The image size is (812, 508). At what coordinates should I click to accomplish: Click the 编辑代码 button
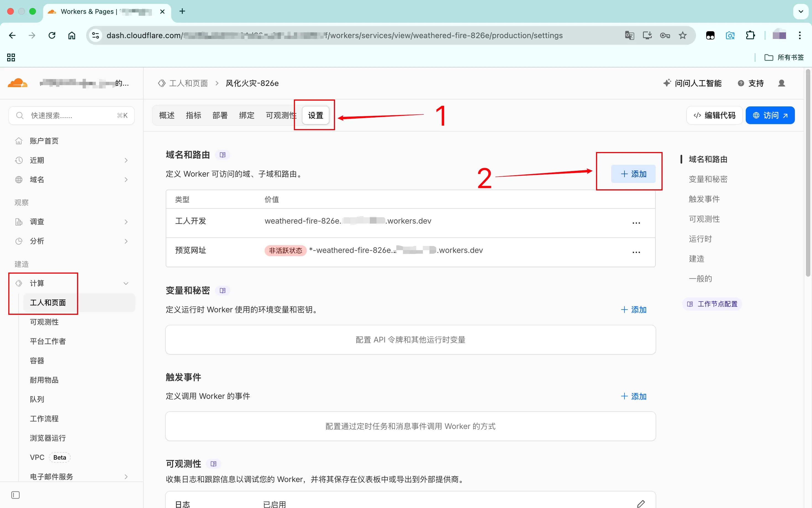coord(714,115)
